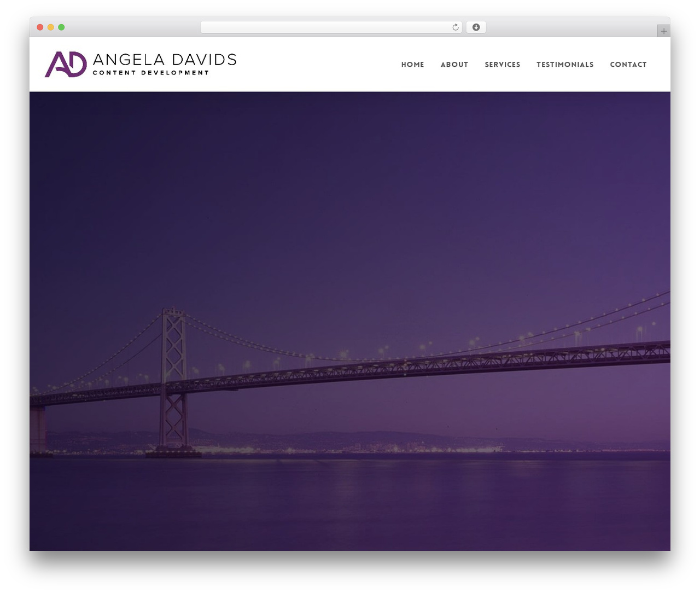
Task: Click the AD logo monogram
Action: click(66, 64)
